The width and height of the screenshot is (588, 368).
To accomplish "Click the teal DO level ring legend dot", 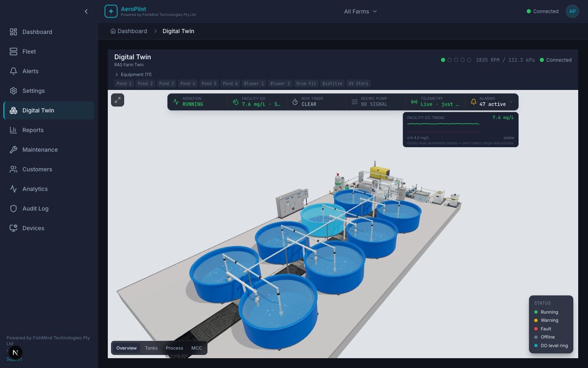I will 536,346.
